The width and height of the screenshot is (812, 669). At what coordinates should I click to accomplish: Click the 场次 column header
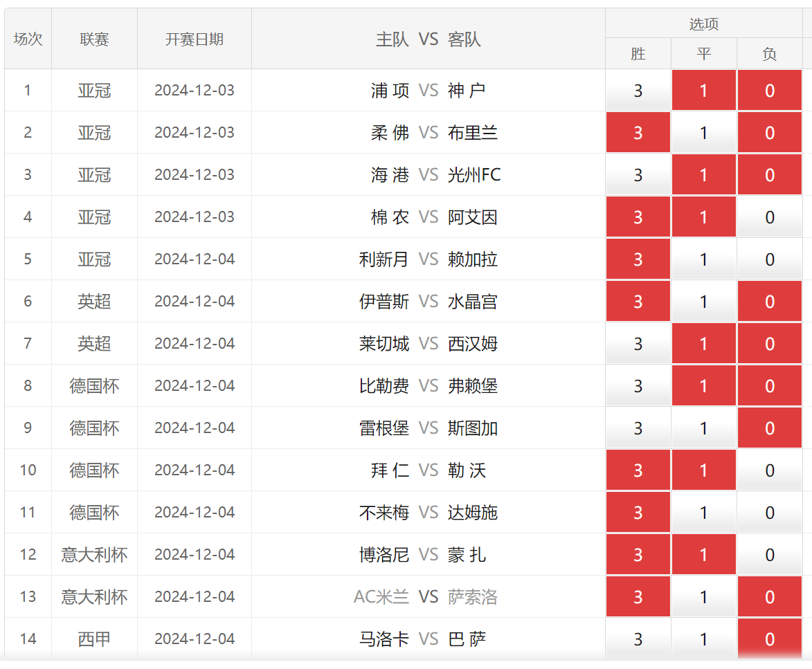[28, 39]
